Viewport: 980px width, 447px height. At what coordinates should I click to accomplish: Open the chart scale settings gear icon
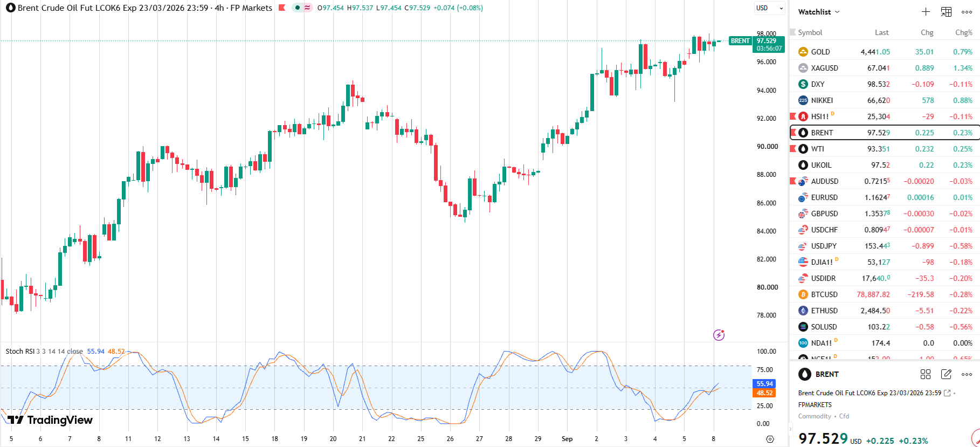click(x=770, y=439)
